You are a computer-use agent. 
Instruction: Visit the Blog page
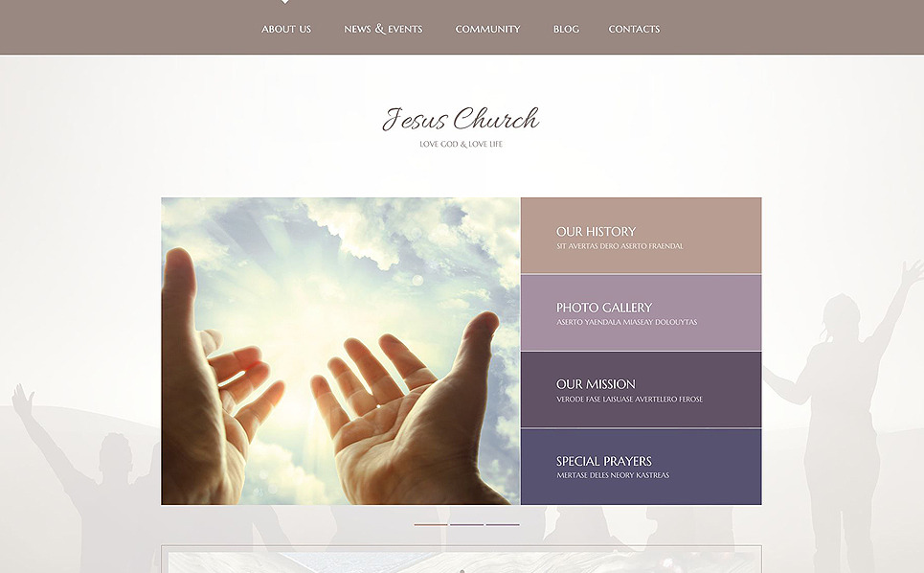point(566,29)
